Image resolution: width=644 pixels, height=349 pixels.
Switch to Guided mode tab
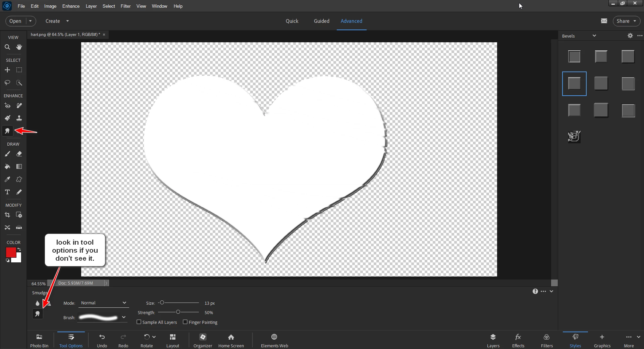[321, 21]
